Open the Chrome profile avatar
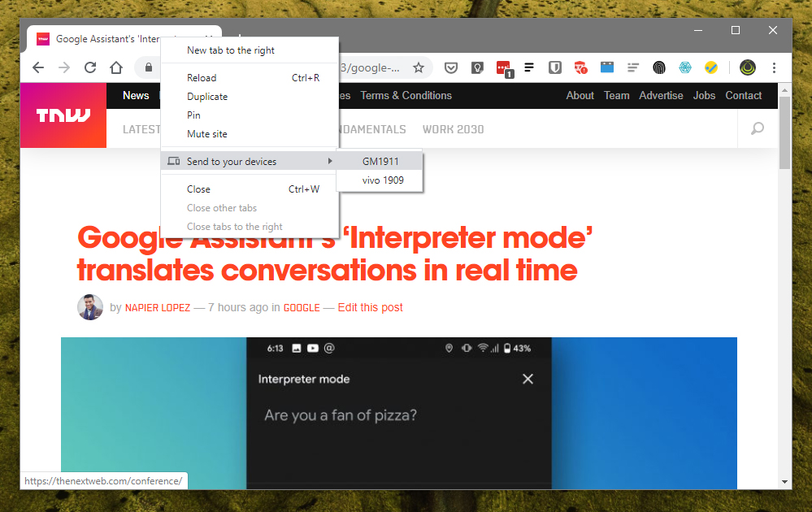Screen dimensions: 812x512 (747, 67)
